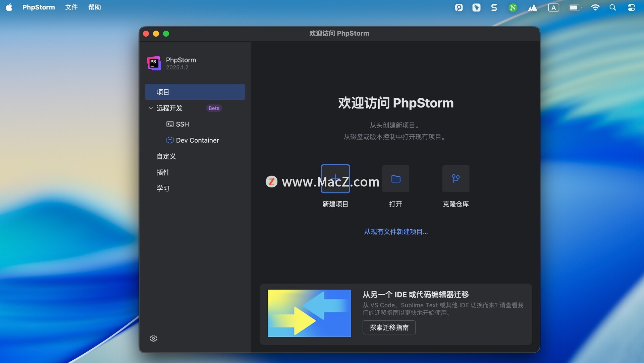Screen dimensions: 644x363
Task: Click the 克隆仓库 label
Action: pos(456,204)
